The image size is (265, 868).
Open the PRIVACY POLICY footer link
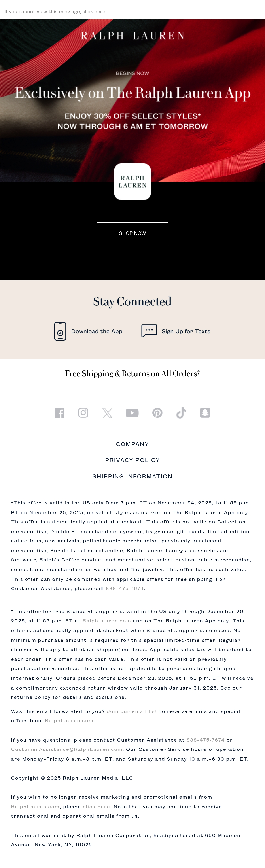click(x=132, y=460)
